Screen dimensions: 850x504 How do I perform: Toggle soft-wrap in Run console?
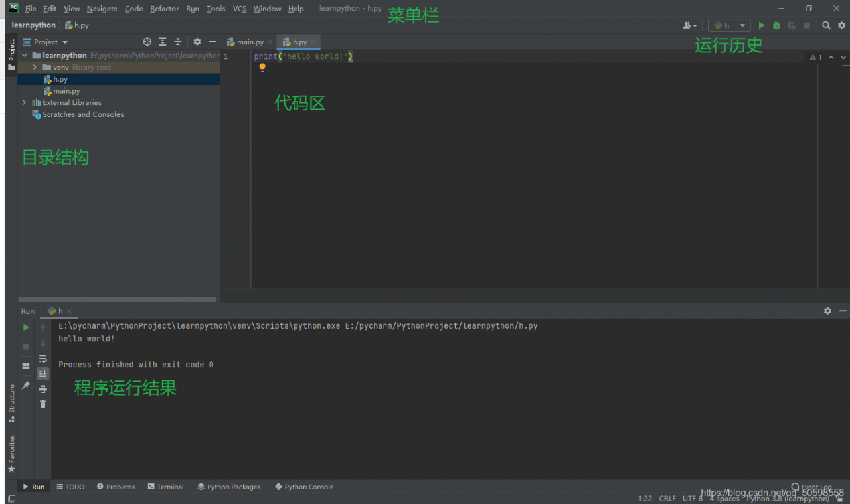43,359
